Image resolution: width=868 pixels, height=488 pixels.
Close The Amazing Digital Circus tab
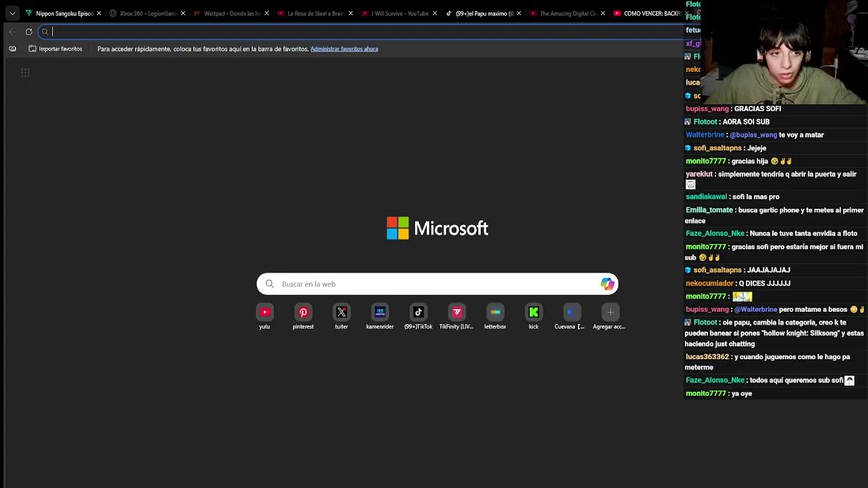coord(603,14)
